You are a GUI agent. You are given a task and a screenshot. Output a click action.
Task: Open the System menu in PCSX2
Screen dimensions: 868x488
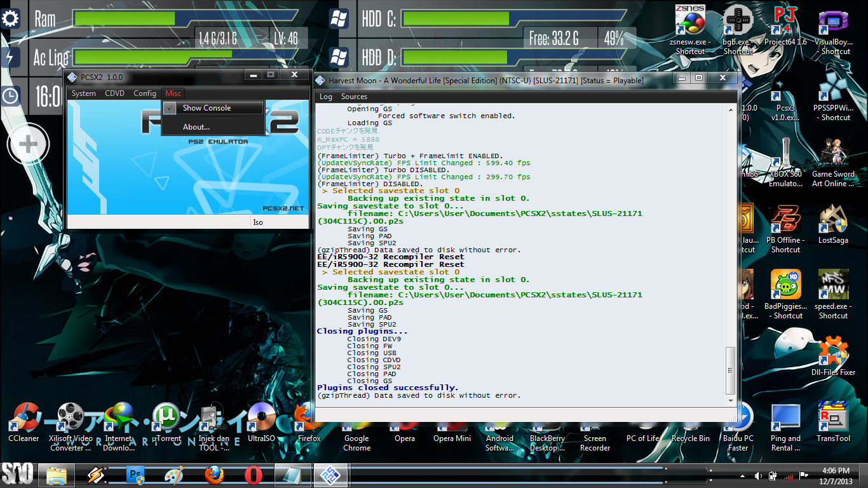click(x=83, y=93)
